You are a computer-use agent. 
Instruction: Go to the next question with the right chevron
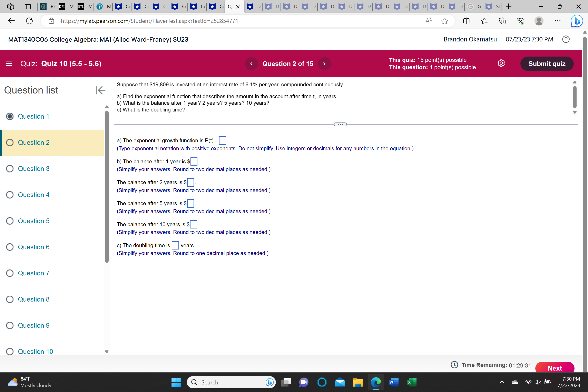point(324,63)
